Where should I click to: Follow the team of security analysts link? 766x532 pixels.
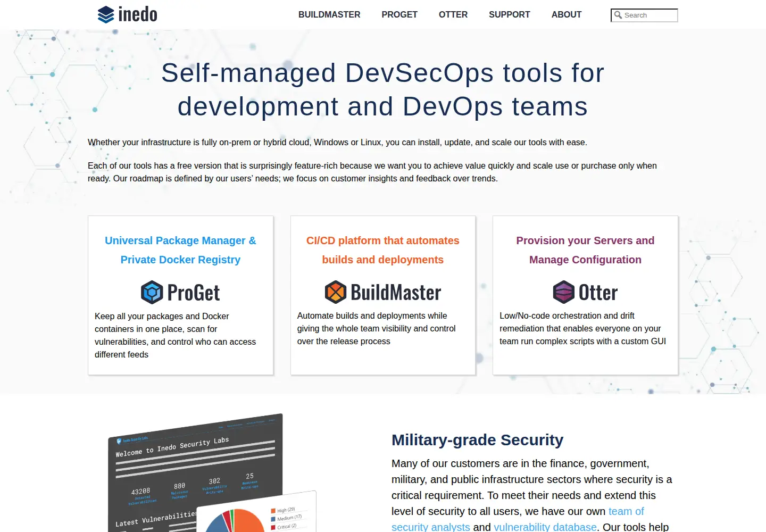(518, 519)
